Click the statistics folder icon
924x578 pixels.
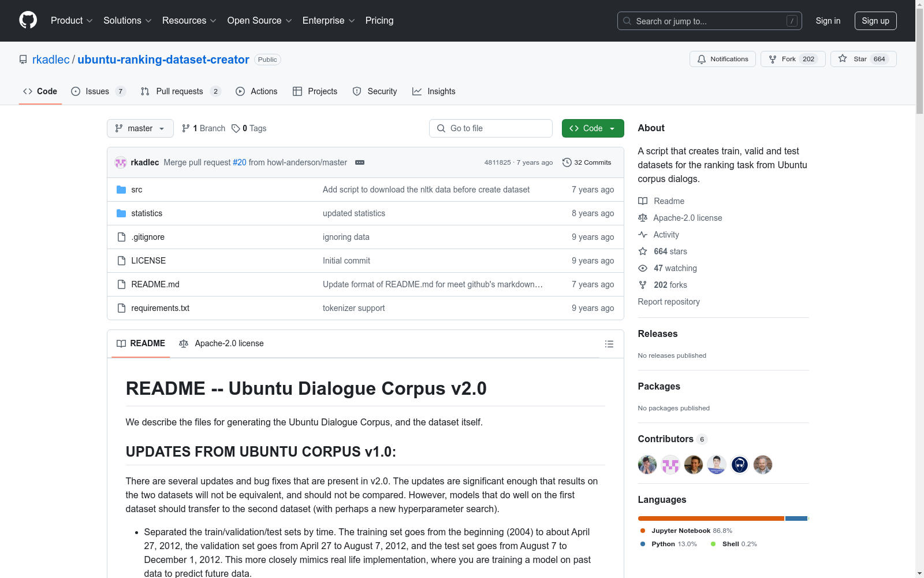point(121,213)
